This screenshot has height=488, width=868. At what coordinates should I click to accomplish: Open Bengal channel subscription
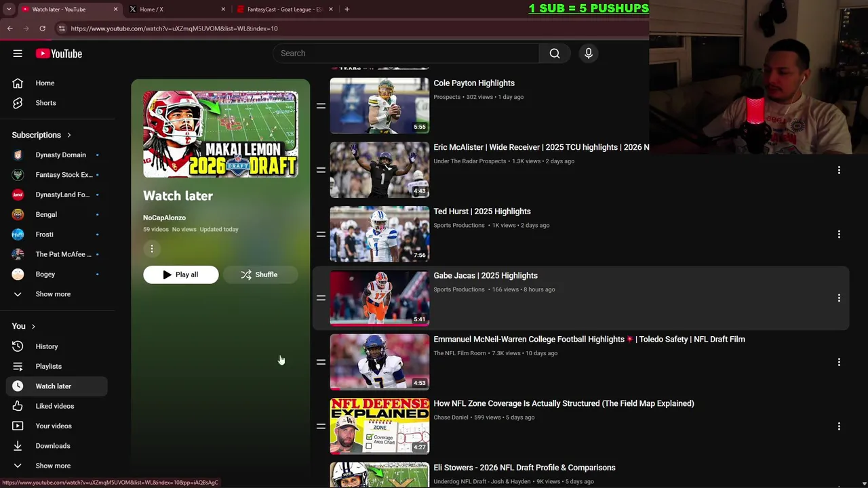(x=57, y=214)
